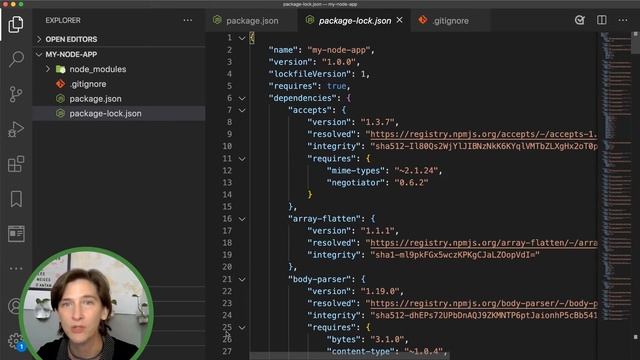The width and height of the screenshot is (640, 360).
Task: Fold the requires block at line 11
Action: (x=242, y=159)
